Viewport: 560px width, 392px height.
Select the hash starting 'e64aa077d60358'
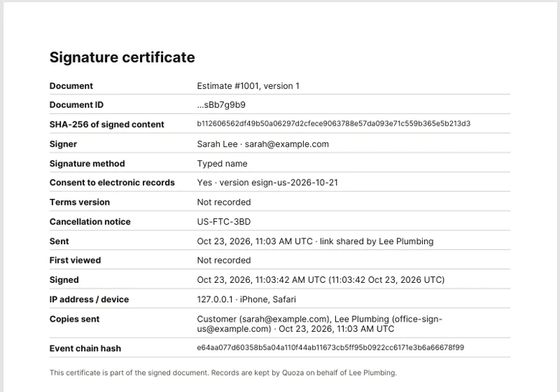coord(330,347)
